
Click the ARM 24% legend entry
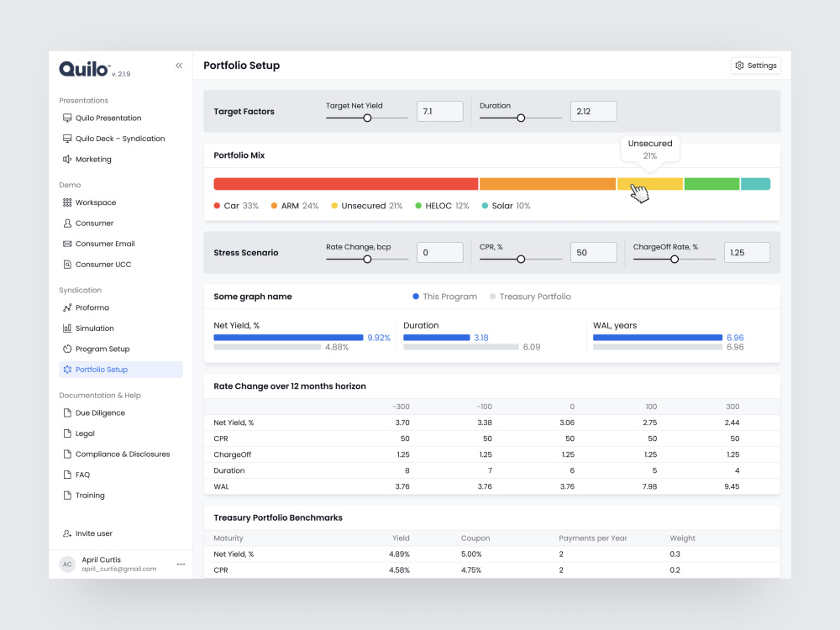pyautogui.click(x=295, y=206)
